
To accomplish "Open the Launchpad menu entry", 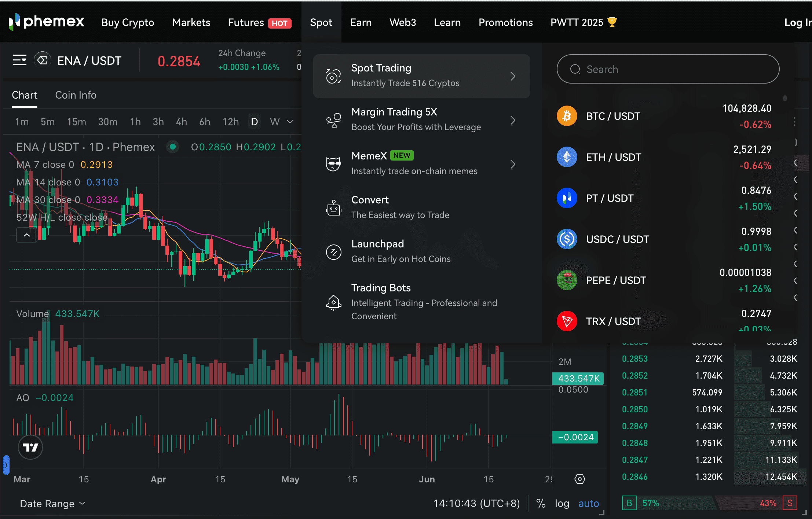I will pyautogui.click(x=422, y=252).
